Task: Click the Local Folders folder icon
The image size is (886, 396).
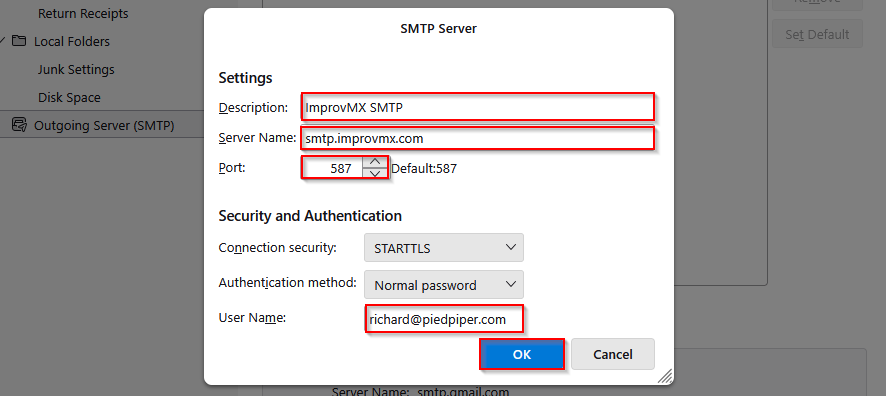Action: (19, 41)
